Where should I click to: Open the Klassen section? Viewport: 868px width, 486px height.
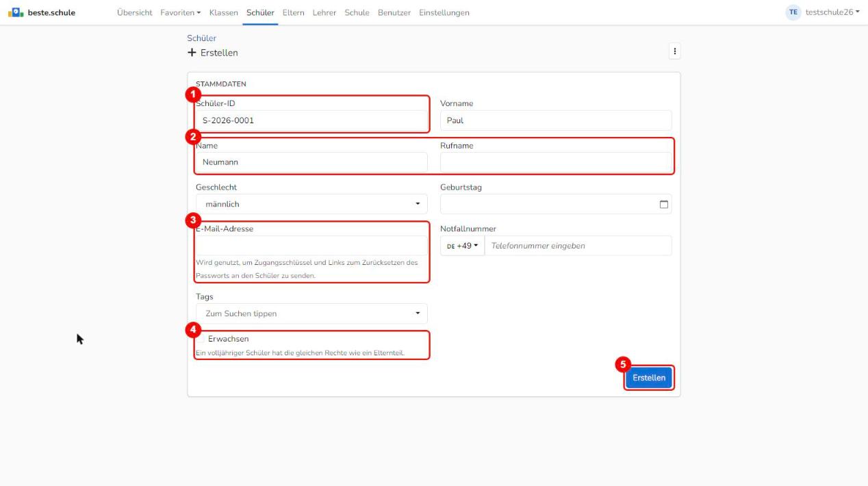[224, 12]
